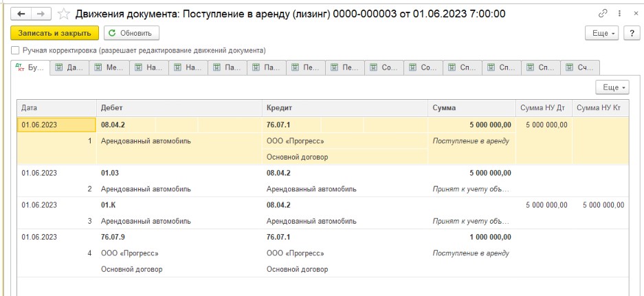Click the Дебет column header
Screen dimensions: 644x296
click(179, 107)
